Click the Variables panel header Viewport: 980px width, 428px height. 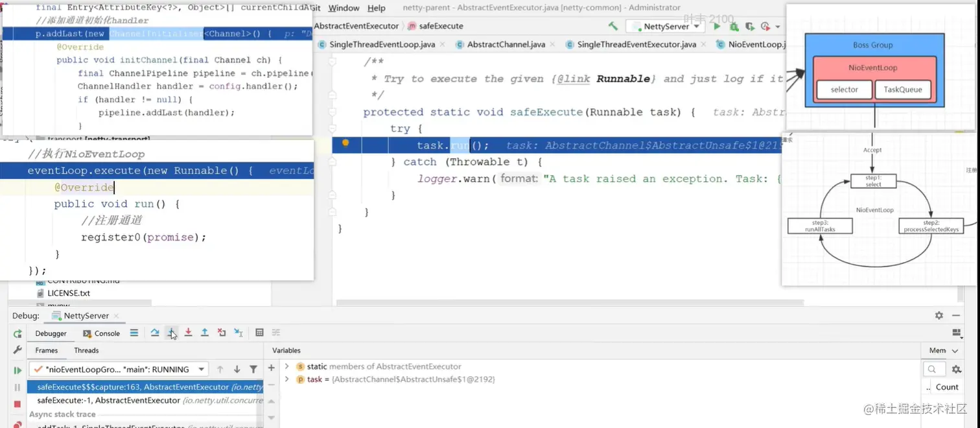pos(286,350)
